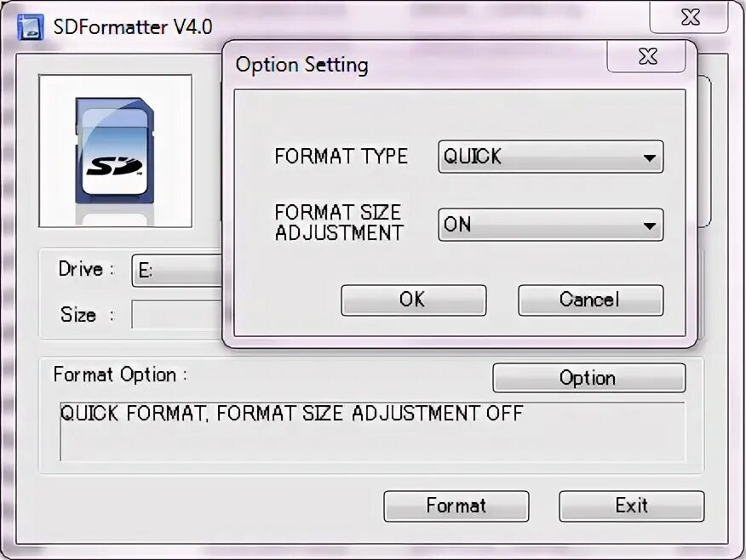The image size is (746, 560).
Task: Click the FORMAT TYPE label
Action: coord(341,157)
